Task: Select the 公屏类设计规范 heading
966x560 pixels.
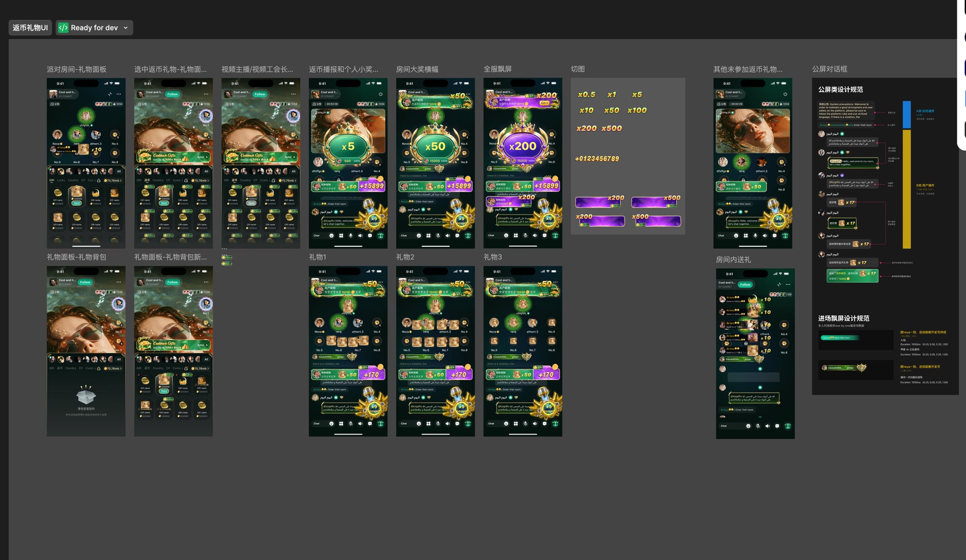Action: 840,90
